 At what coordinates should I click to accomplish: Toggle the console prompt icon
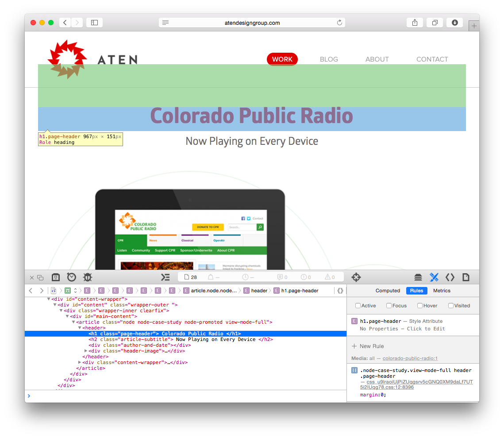tap(165, 277)
